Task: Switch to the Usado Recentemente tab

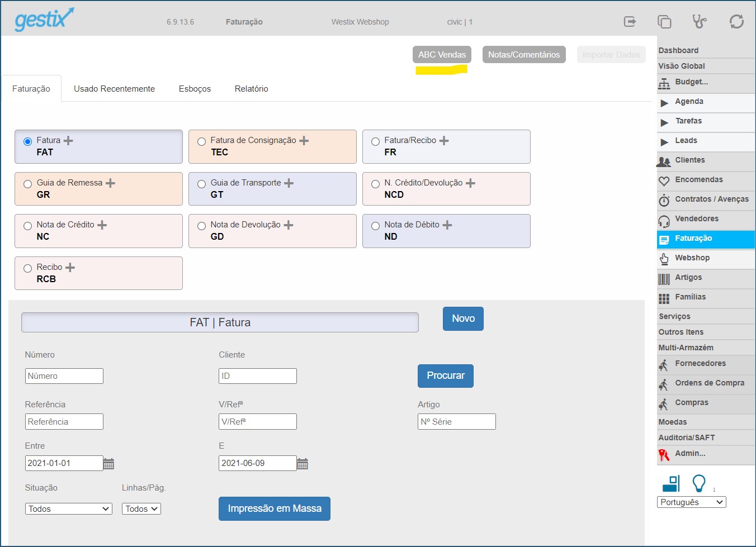Action: point(114,89)
